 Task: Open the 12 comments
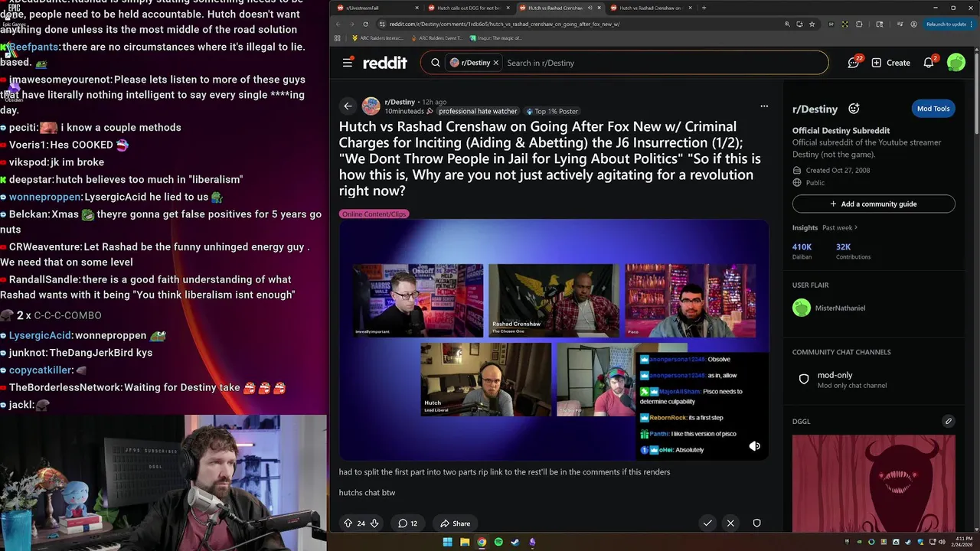(407, 523)
